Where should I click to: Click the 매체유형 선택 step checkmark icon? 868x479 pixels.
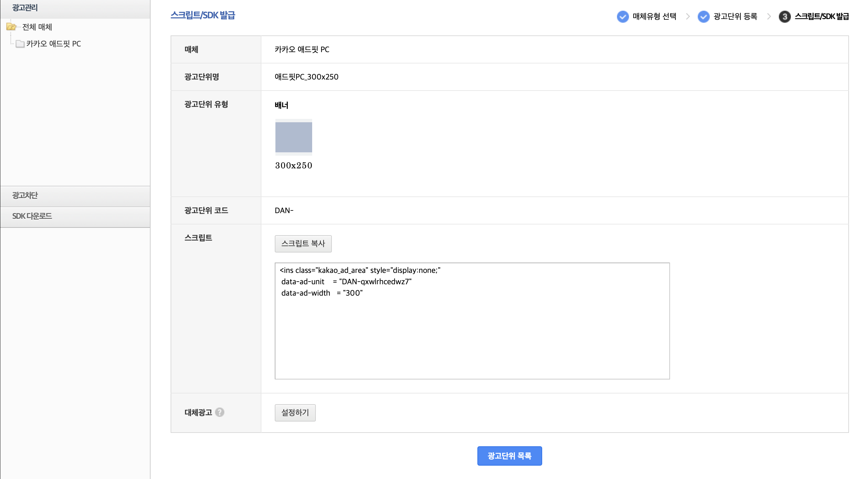[622, 16]
